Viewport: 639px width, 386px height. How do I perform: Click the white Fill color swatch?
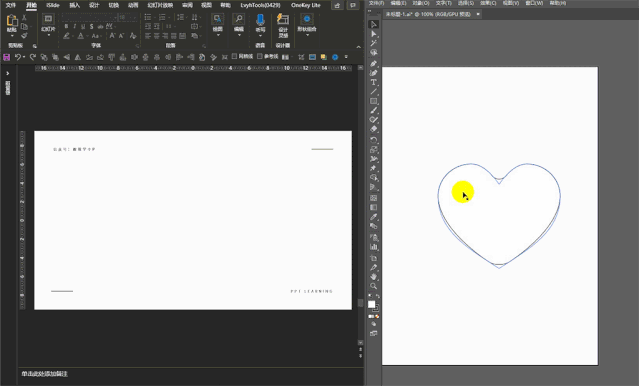(x=371, y=304)
